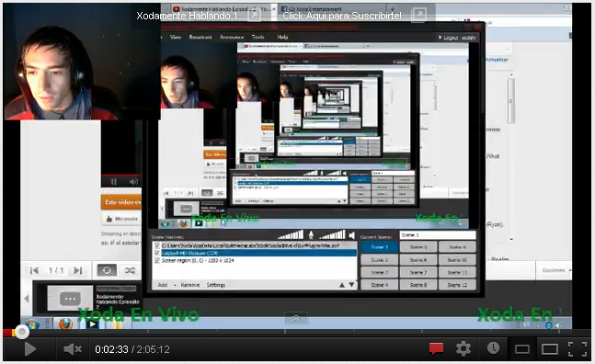Click the 'Click Aqui para Suscribirte!' annotation link
Image resolution: width=595 pixels, height=364 pixels.
coord(341,16)
